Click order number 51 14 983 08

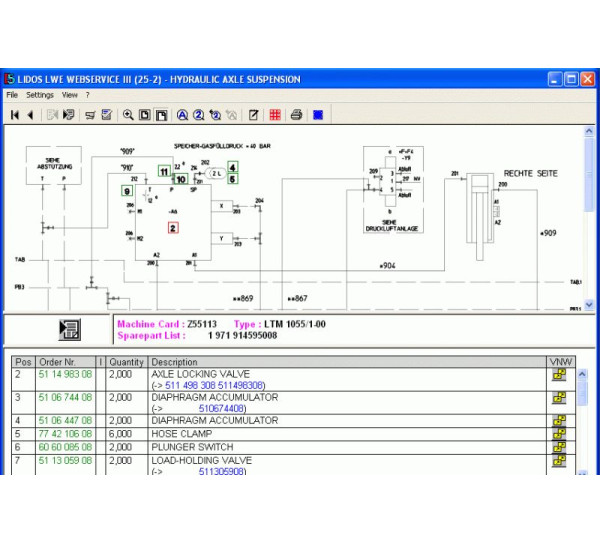(x=65, y=374)
